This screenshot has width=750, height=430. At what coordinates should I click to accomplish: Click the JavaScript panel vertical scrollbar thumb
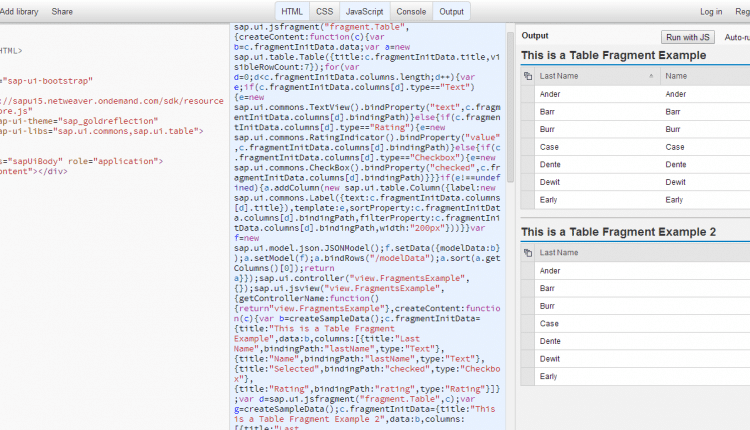510,107
